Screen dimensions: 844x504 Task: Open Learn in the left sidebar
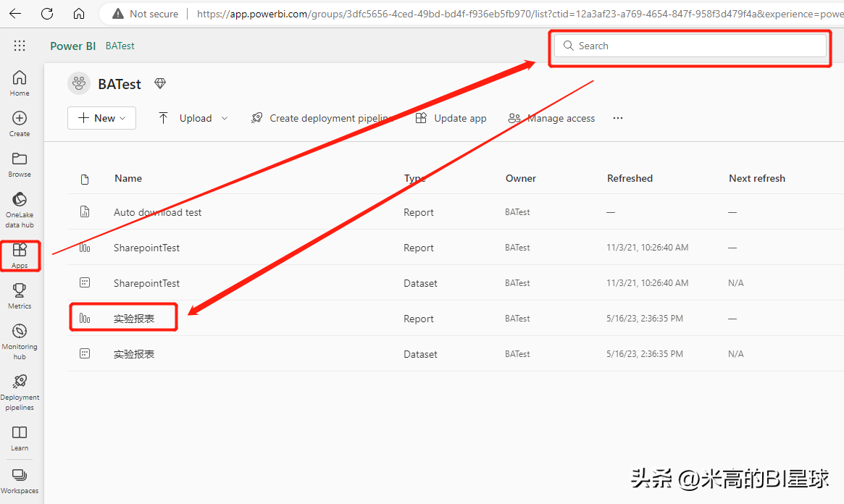[x=20, y=438]
